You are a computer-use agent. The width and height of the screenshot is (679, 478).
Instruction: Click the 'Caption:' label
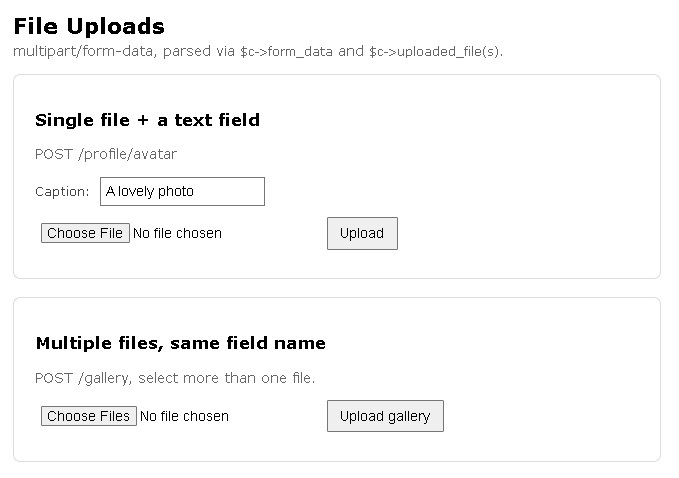[62, 191]
